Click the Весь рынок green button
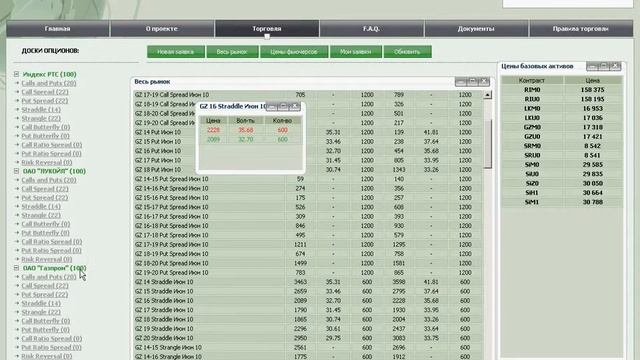 [x=232, y=52]
